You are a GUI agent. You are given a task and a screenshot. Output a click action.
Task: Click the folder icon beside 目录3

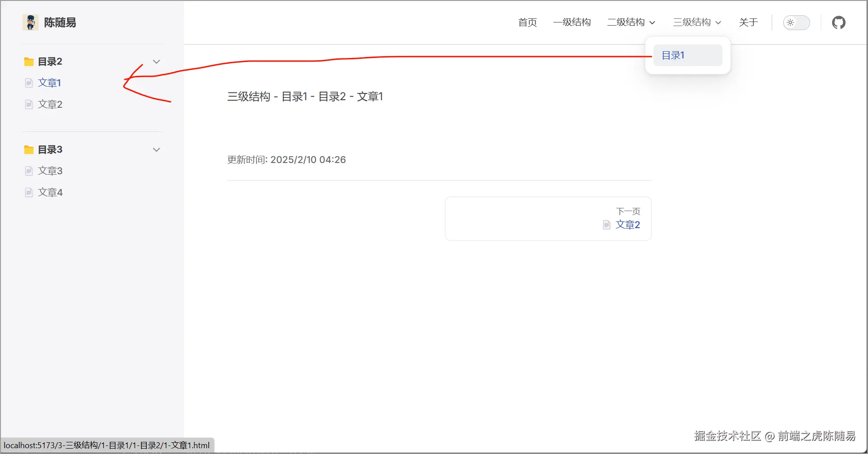click(x=29, y=150)
